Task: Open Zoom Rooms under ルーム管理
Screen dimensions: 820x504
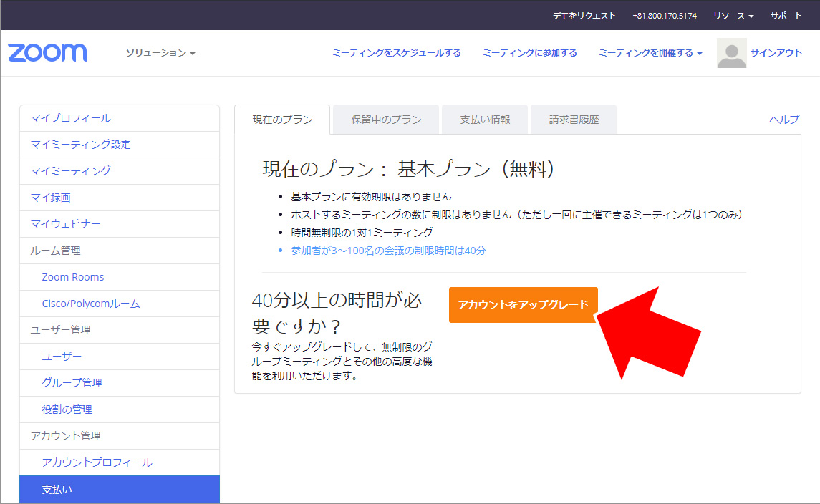Action: click(72, 277)
